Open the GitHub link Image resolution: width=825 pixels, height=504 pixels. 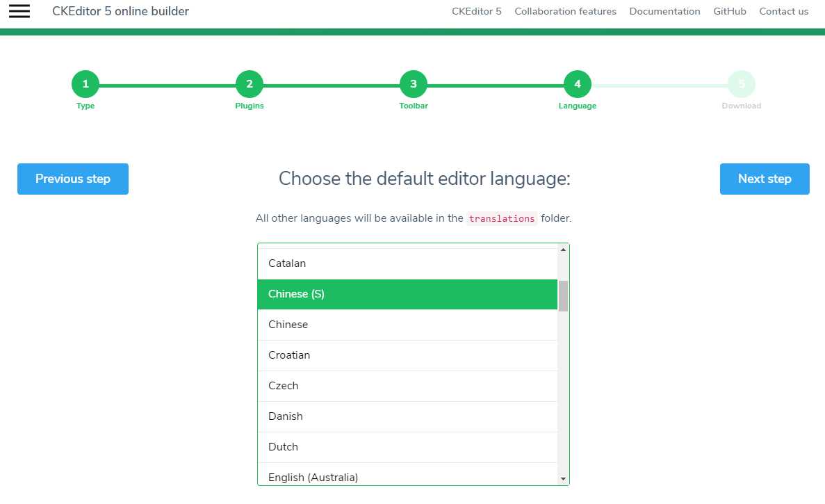pos(730,11)
